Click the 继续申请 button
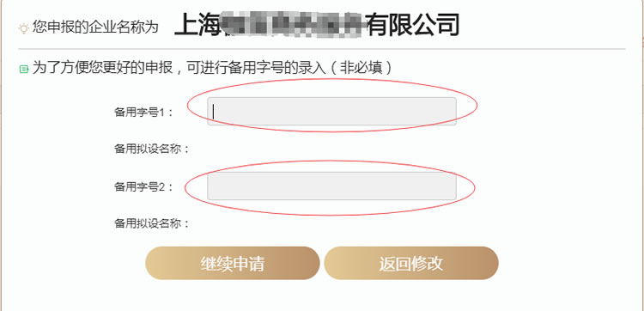The image size is (644, 311). [233, 264]
